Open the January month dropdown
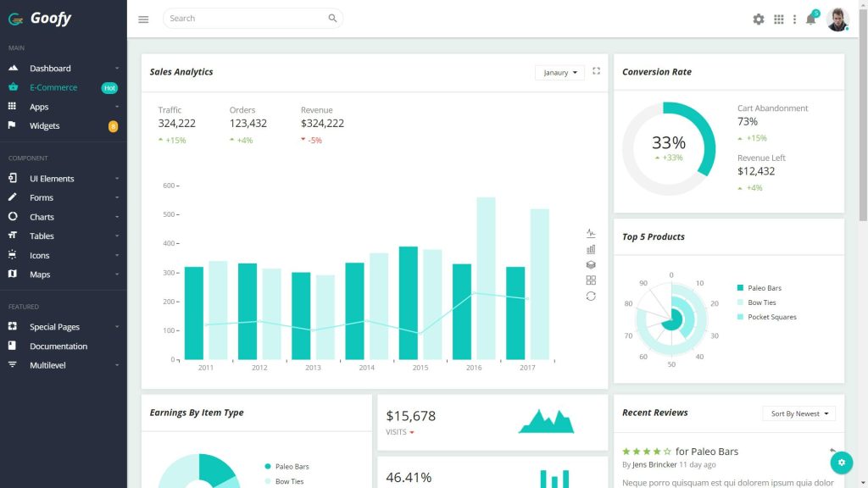The image size is (868, 488). point(559,72)
